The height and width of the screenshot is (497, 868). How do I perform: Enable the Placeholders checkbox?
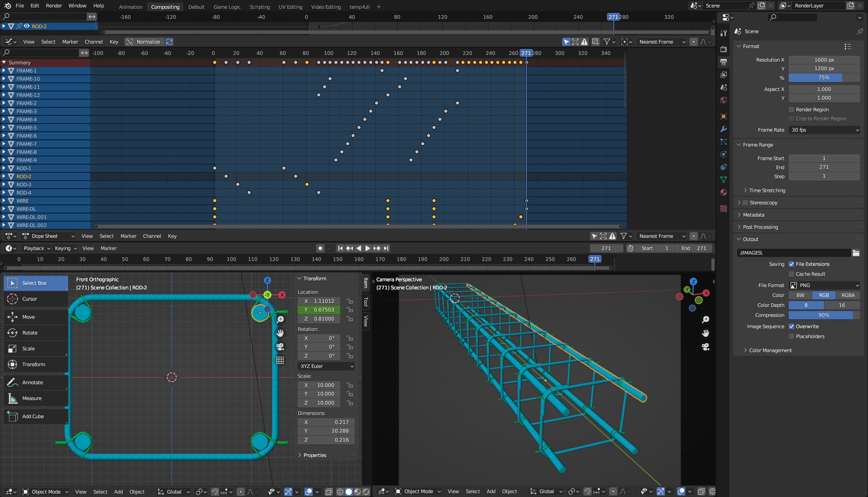(x=792, y=337)
